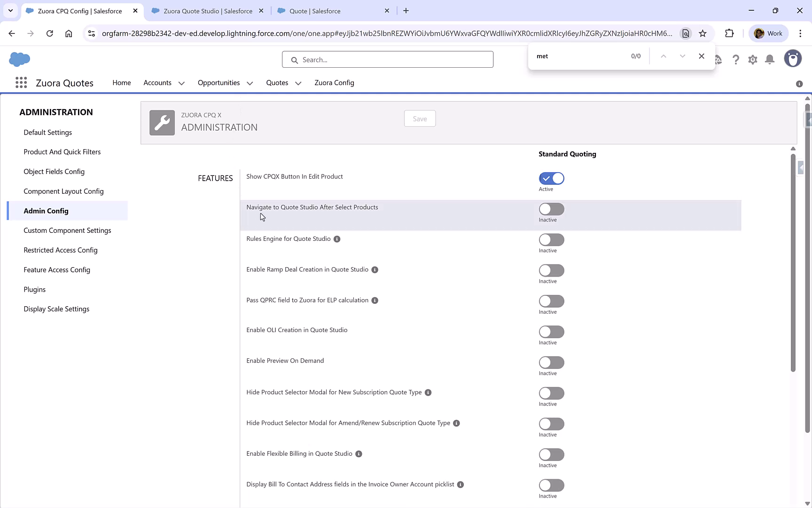Open Salesforce help with question mark icon
The image size is (812, 508).
736,59
